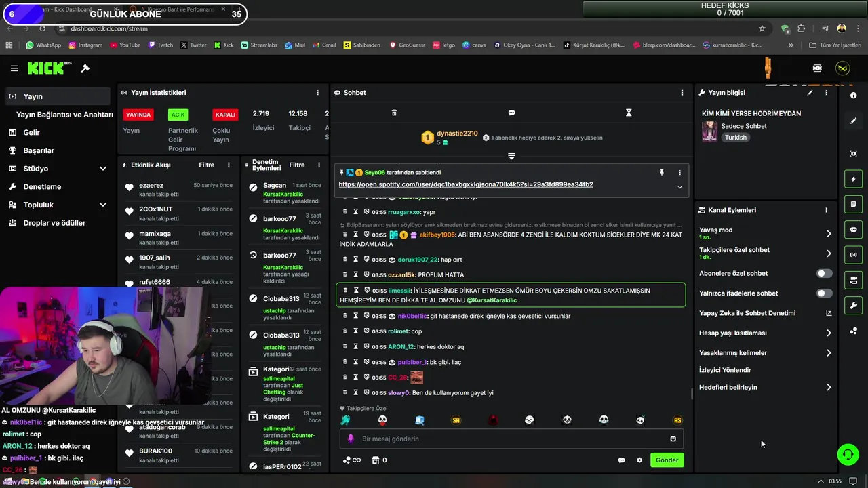Viewport: 868px width, 488px height.
Task: Open the Sohbet panel three-dot menu
Action: point(682,93)
